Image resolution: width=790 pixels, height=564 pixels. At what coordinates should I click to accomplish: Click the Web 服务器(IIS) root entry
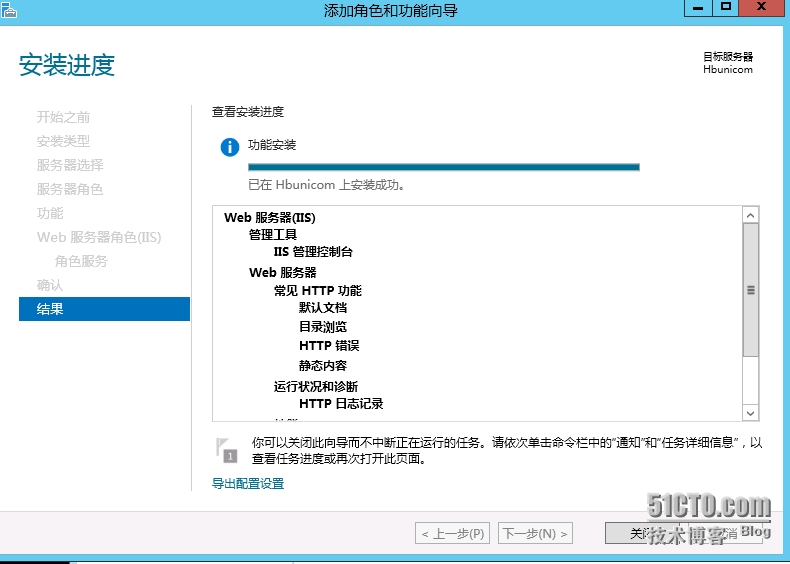tap(270, 217)
